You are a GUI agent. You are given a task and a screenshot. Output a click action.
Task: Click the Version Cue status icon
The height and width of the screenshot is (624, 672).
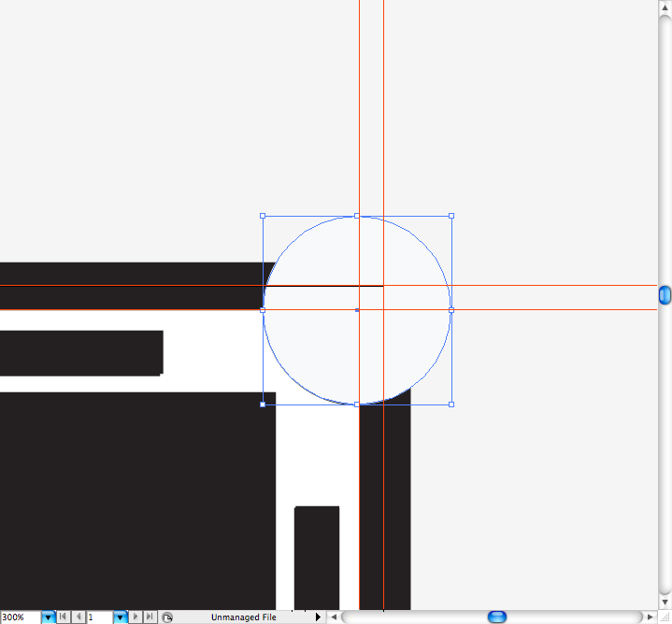[x=167, y=617]
